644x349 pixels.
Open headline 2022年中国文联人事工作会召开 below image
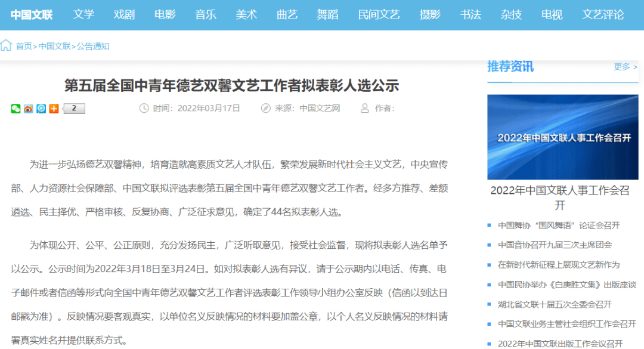560,197
